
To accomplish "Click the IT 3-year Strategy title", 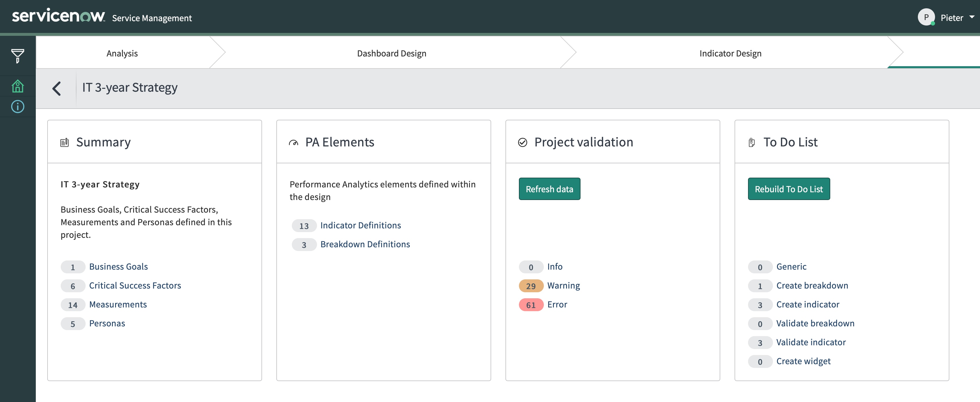I will point(129,87).
